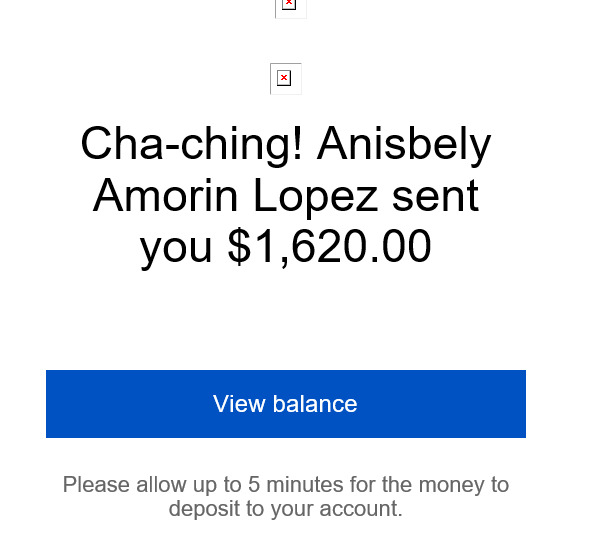
Task: Click the word 'Cha-ching!' in the headline
Action: coord(191,144)
